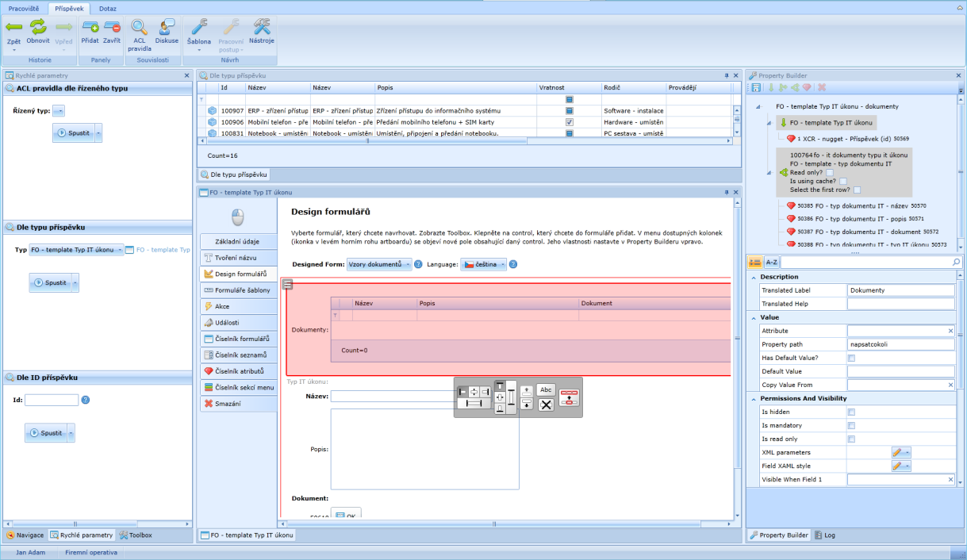Enable the 'Is mandatory' checkbox

coord(851,426)
